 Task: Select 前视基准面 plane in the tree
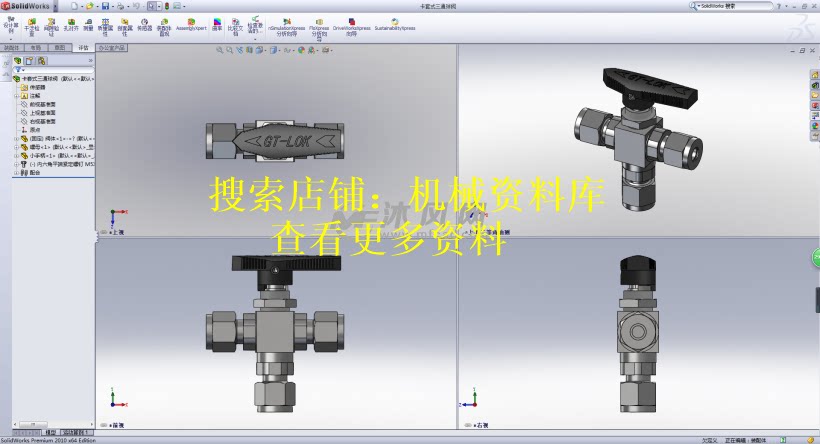[42, 104]
